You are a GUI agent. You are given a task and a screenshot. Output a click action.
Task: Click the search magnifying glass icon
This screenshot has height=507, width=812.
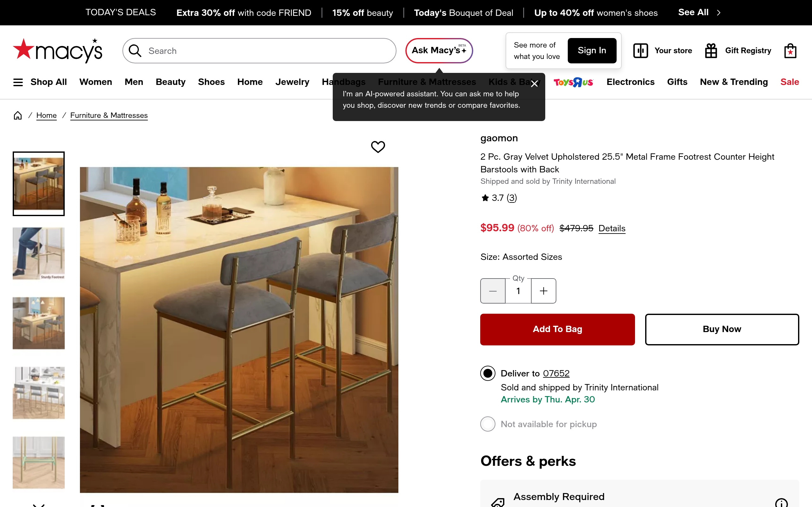tap(135, 51)
